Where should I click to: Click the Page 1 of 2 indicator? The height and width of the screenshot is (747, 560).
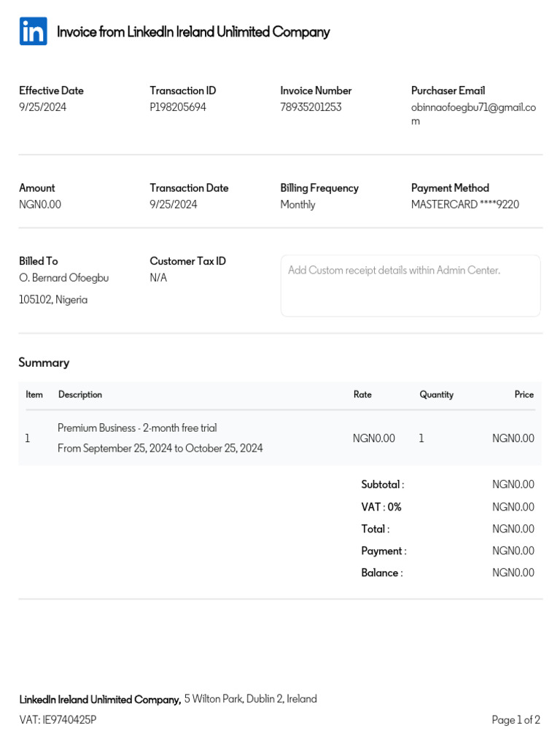516,720
